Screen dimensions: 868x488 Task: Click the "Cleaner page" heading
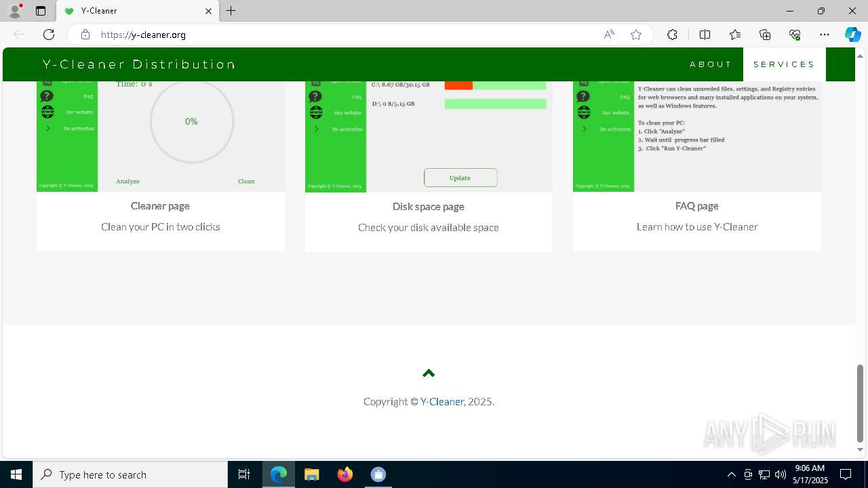coord(160,206)
